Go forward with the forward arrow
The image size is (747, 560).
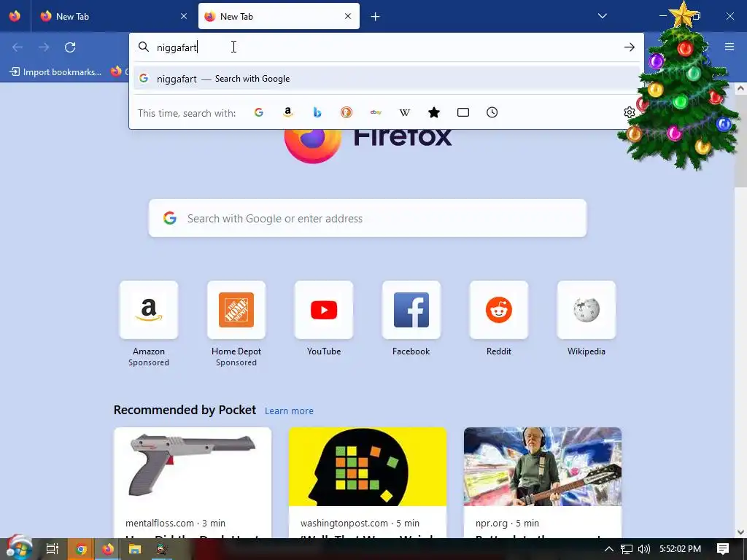point(44,47)
